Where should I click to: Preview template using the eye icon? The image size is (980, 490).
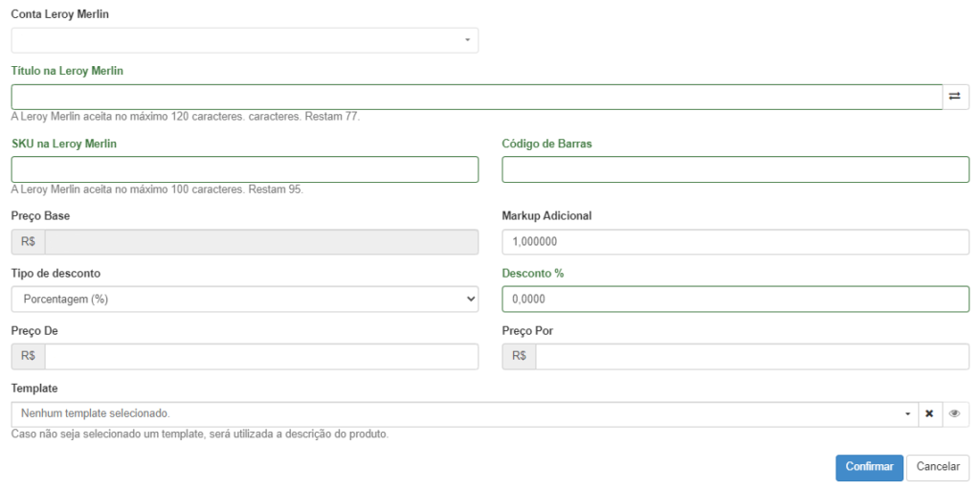954,413
